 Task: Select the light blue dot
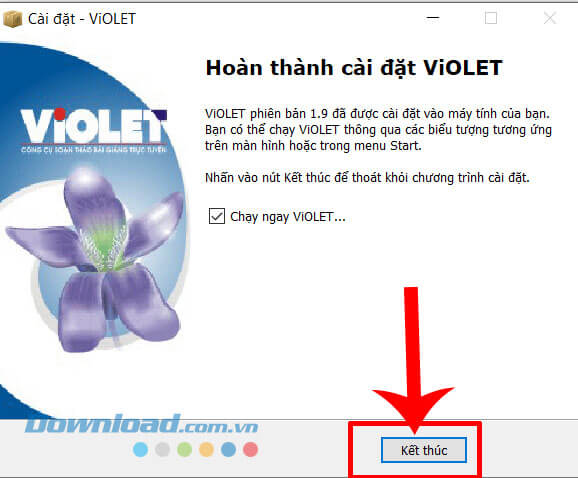point(140,450)
